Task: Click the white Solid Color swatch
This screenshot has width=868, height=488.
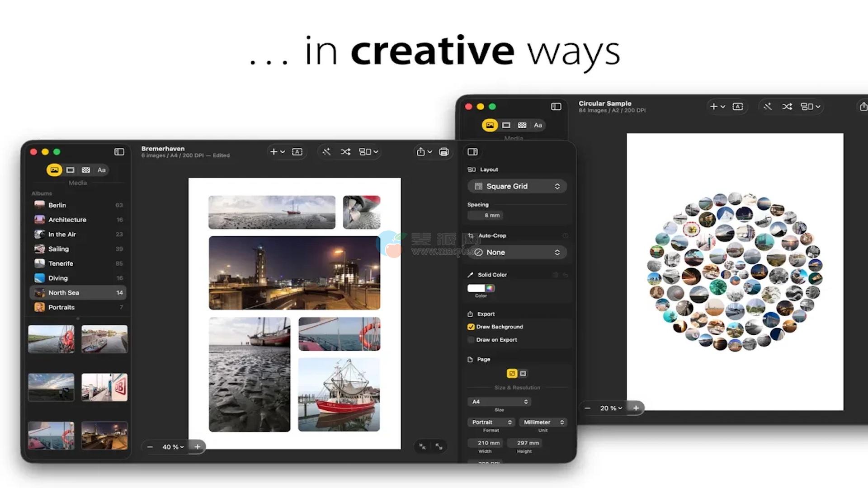Action: coord(476,288)
